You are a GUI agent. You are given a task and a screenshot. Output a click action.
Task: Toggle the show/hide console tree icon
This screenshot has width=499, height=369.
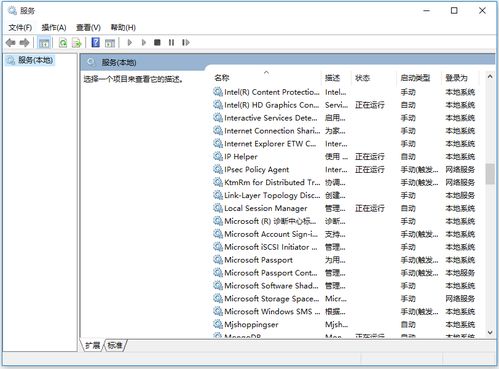(x=44, y=43)
